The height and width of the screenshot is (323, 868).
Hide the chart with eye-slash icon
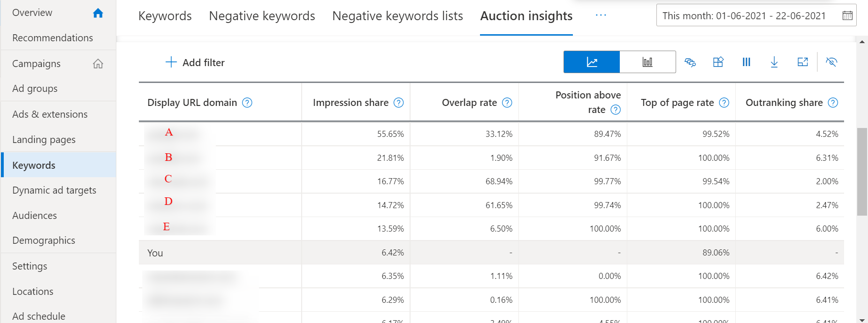[x=831, y=62]
